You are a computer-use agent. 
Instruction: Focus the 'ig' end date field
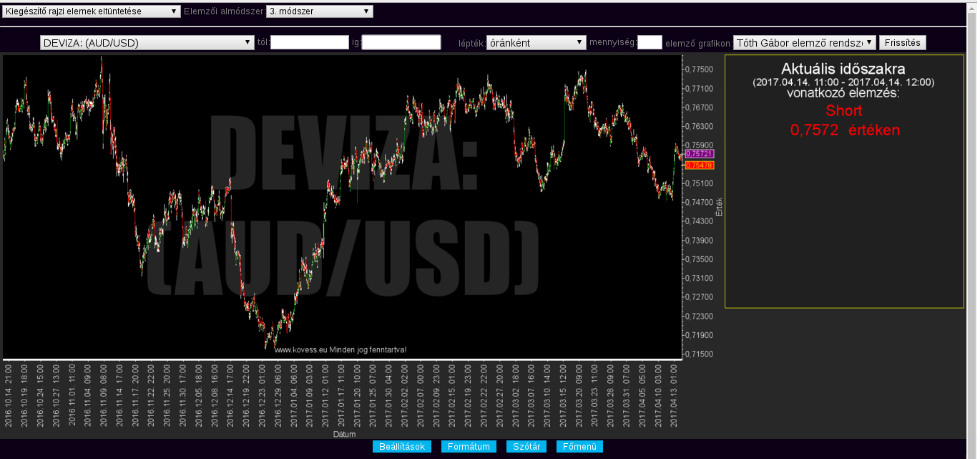401,43
